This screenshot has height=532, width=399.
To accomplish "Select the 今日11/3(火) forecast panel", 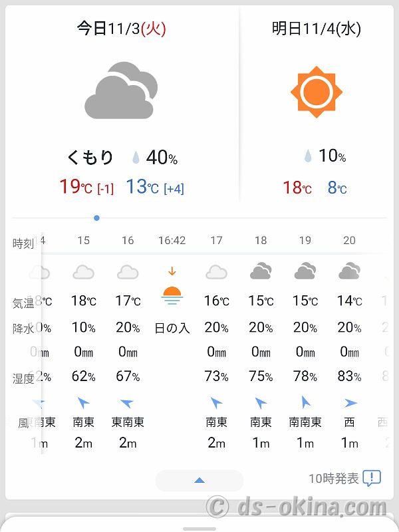I will click(x=122, y=104).
